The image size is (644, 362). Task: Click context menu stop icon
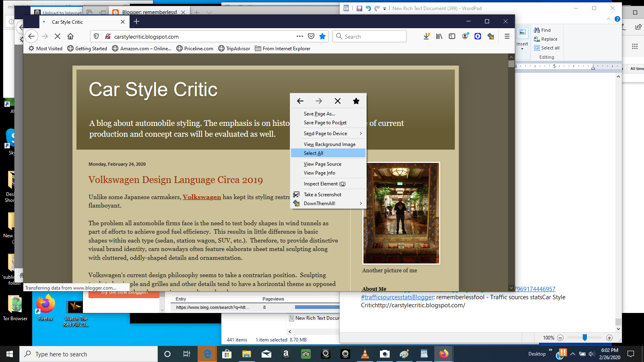[x=338, y=101]
